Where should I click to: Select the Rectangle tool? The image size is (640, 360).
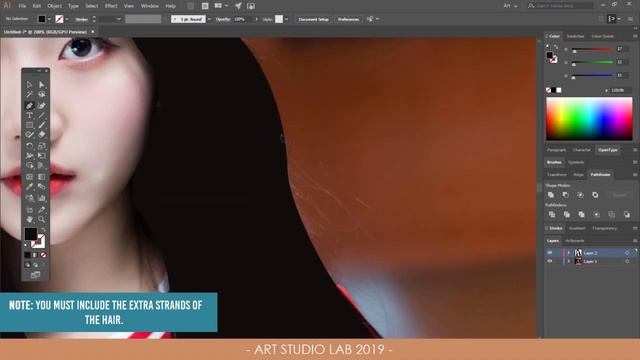(x=29, y=125)
